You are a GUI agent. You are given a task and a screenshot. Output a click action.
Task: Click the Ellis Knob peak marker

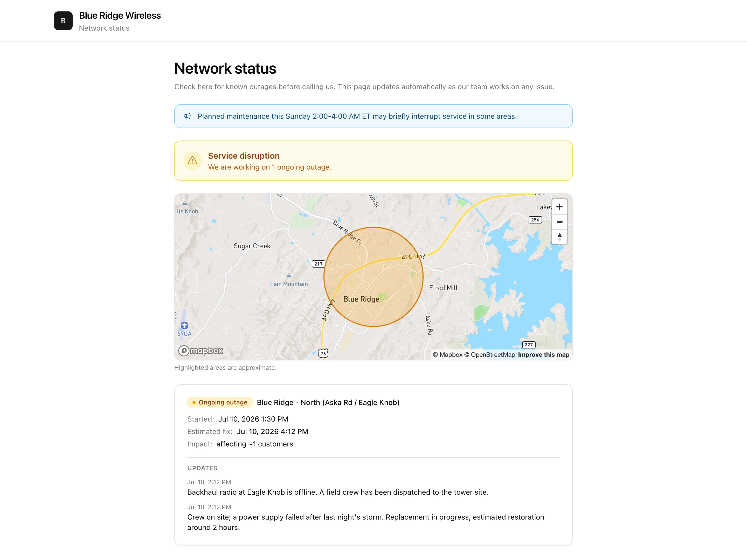pyautogui.click(x=185, y=203)
